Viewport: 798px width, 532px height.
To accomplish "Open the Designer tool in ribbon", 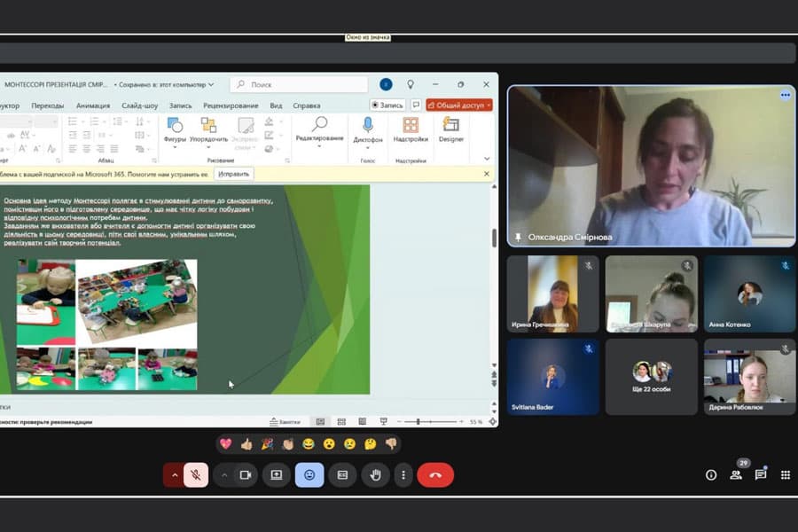I will tap(450, 126).
